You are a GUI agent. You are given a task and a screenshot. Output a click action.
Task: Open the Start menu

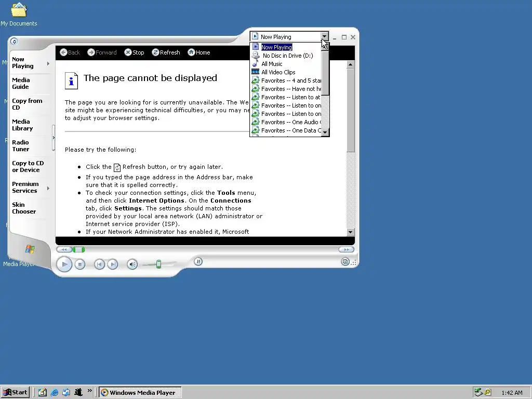[x=15, y=393]
